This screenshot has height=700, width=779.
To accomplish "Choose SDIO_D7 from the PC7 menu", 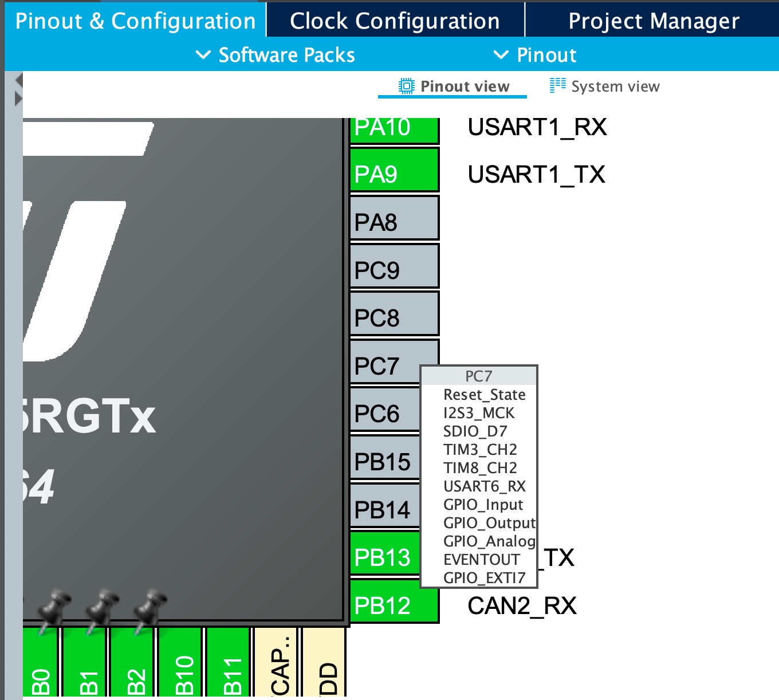I will tap(475, 431).
